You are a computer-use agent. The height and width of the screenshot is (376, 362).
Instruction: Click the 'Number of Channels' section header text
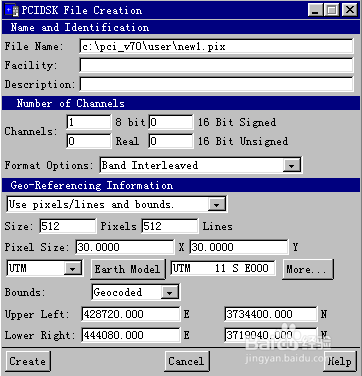coord(71,103)
